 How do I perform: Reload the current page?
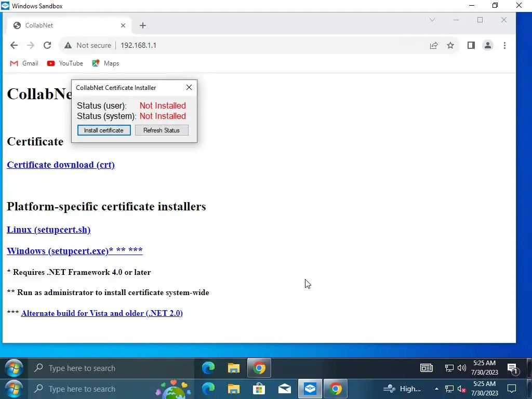tap(47, 45)
